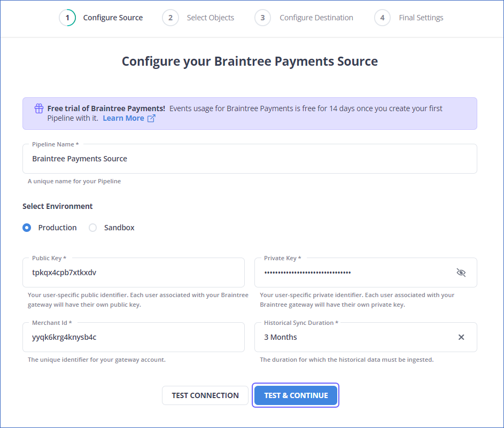
Task: Open the Historical Sync Duration dropdown
Action: [366, 337]
